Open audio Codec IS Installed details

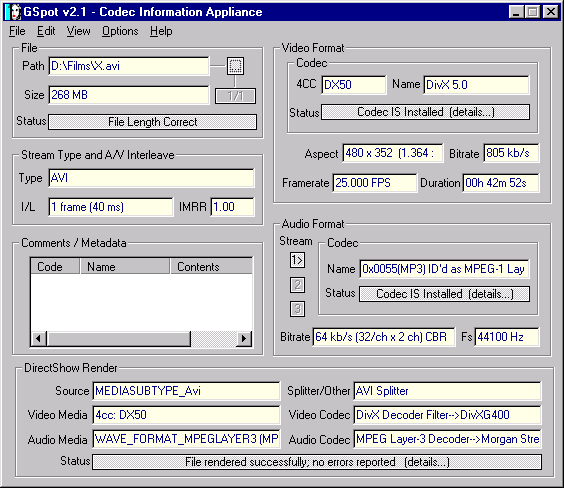[445, 294]
